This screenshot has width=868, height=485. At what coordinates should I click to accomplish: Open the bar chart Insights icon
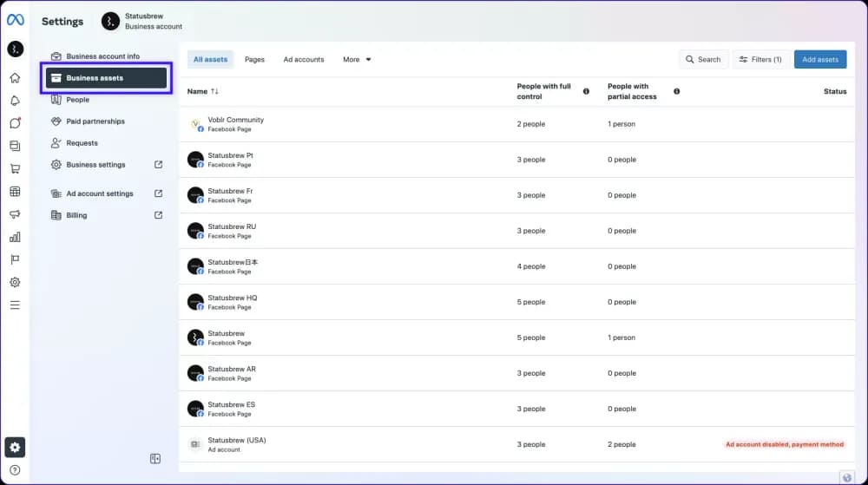pos(15,237)
